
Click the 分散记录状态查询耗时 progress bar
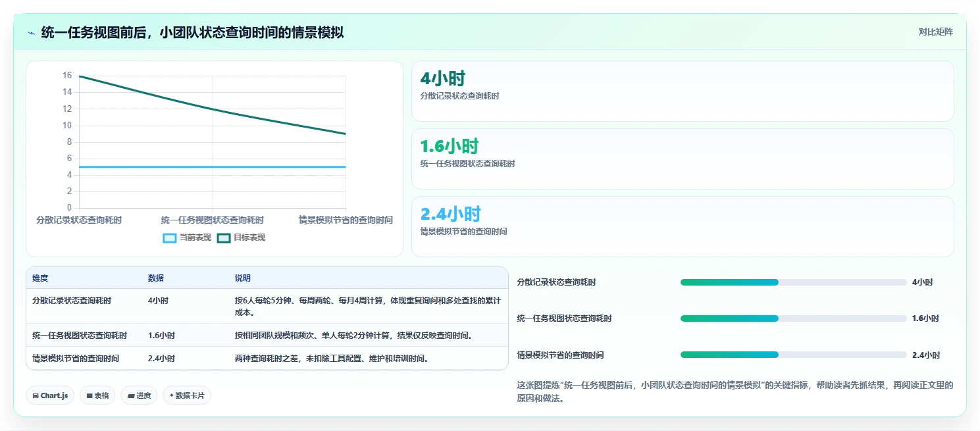[794, 282]
